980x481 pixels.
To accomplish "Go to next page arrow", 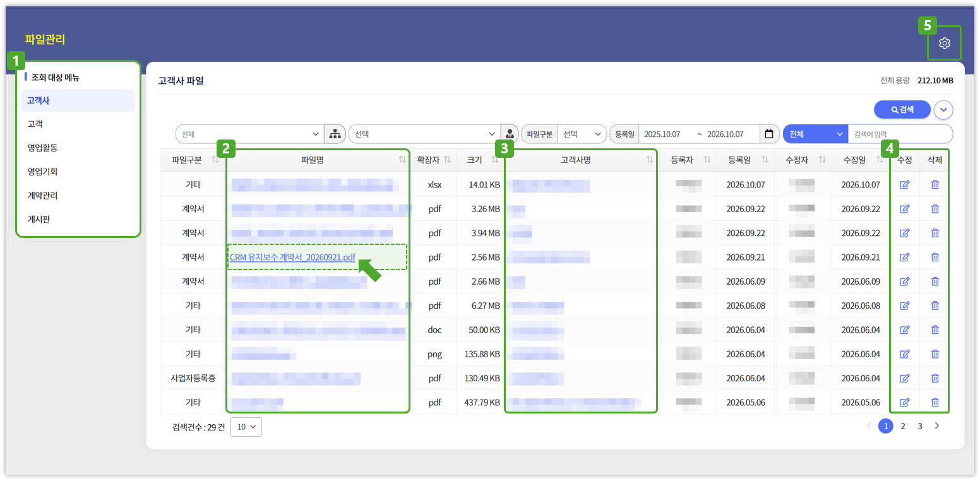I will click(x=937, y=426).
